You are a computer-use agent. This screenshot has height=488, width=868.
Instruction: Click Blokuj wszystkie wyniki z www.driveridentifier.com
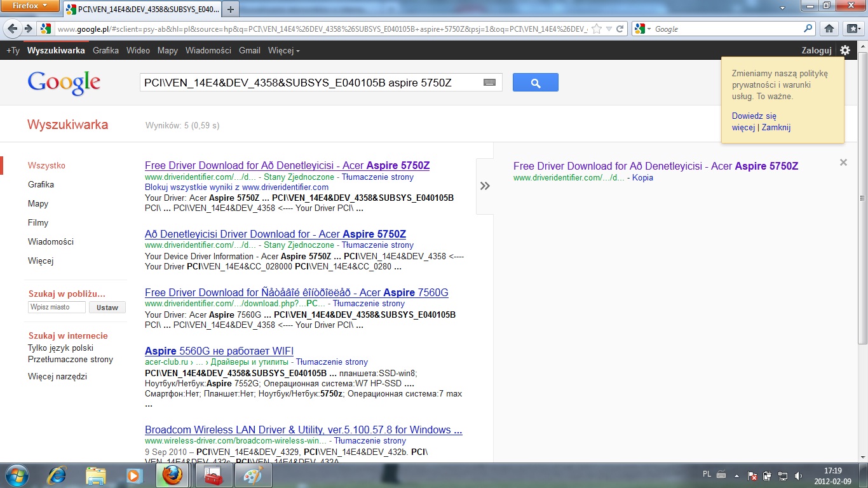point(236,187)
